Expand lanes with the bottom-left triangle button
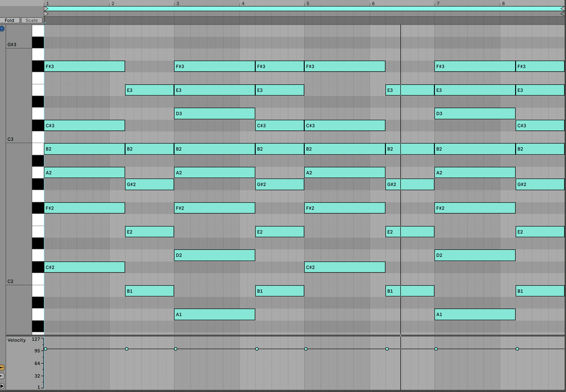Viewport: 566px width, 392px height. [2, 386]
